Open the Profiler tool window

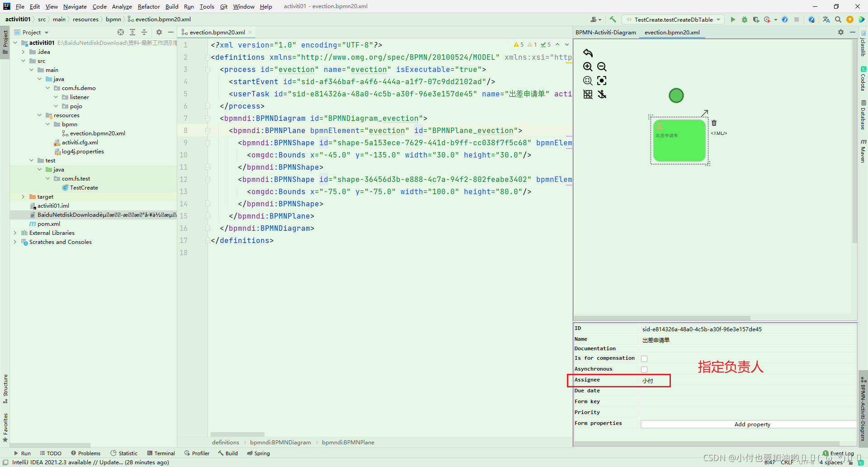[197, 453]
